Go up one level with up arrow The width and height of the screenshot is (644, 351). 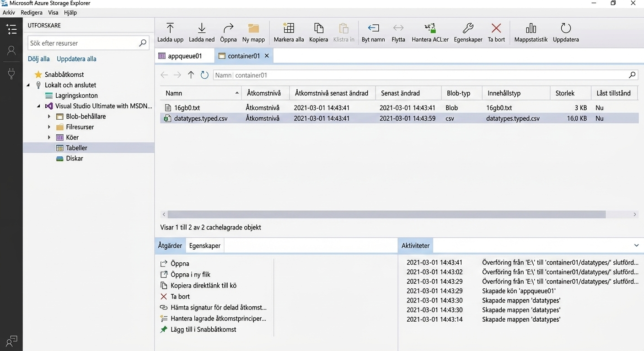[191, 75]
